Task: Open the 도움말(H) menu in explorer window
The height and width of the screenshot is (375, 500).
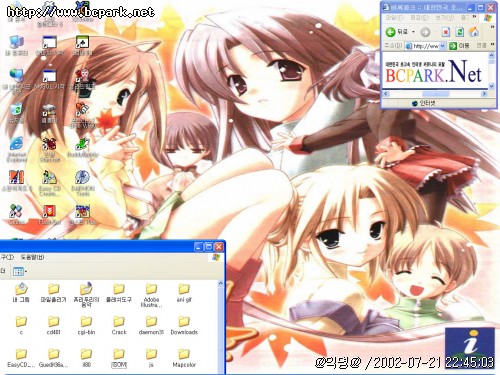Action: point(32,257)
